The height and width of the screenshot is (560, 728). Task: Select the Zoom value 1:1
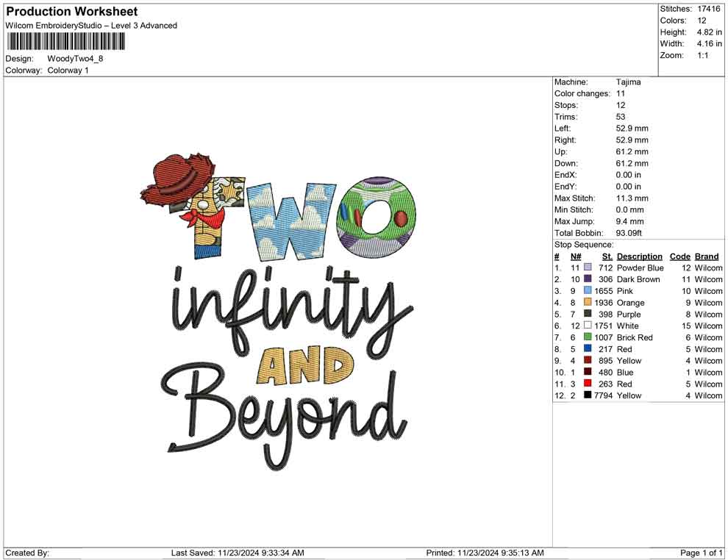pyautogui.click(x=703, y=55)
